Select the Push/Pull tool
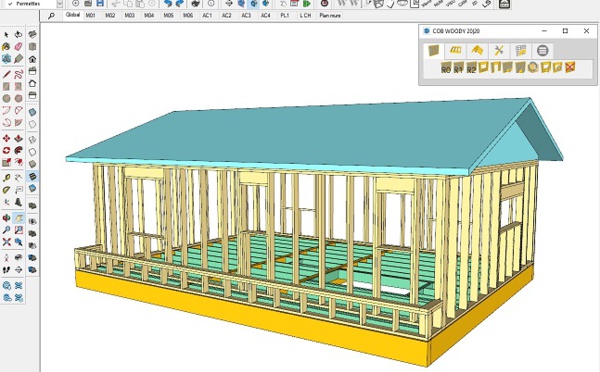600x372 pixels. (x=18, y=138)
